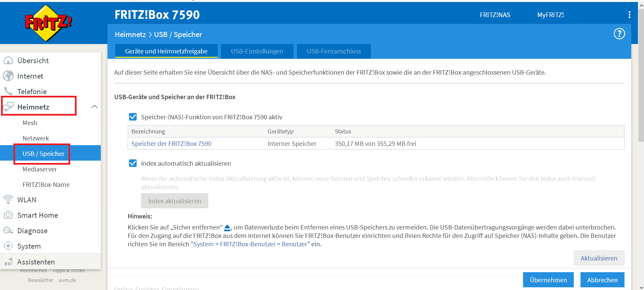Click the Diagnose icon
The width and height of the screenshot is (644, 290).
tap(8, 231)
